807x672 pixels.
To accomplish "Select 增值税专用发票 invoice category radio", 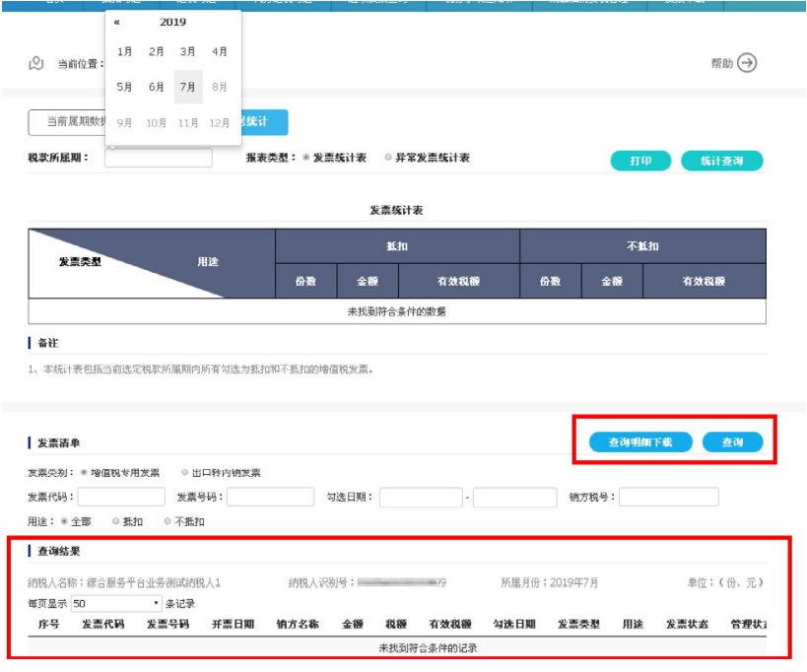I will pos(84,472).
